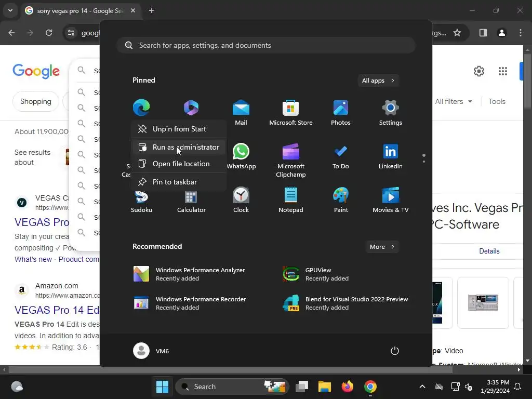This screenshot has width=532, height=399.
Task: Open Task View on the taskbar
Action: click(x=302, y=387)
